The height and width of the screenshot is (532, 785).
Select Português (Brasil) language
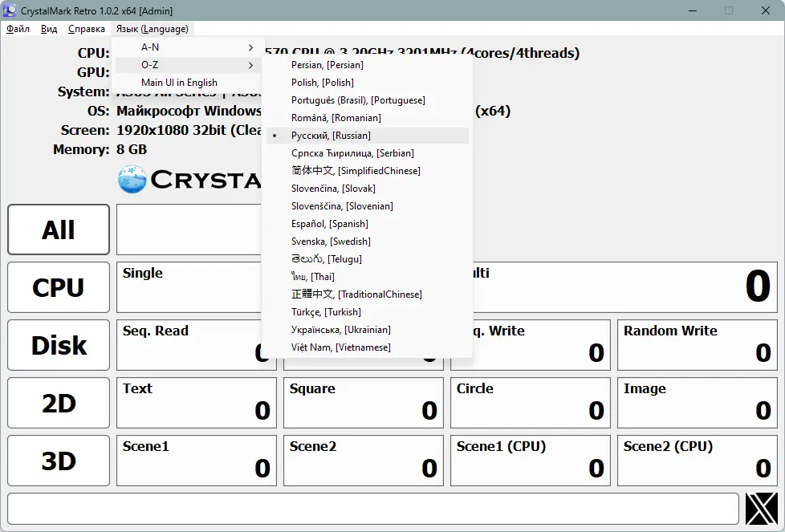(x=368, y=100)
